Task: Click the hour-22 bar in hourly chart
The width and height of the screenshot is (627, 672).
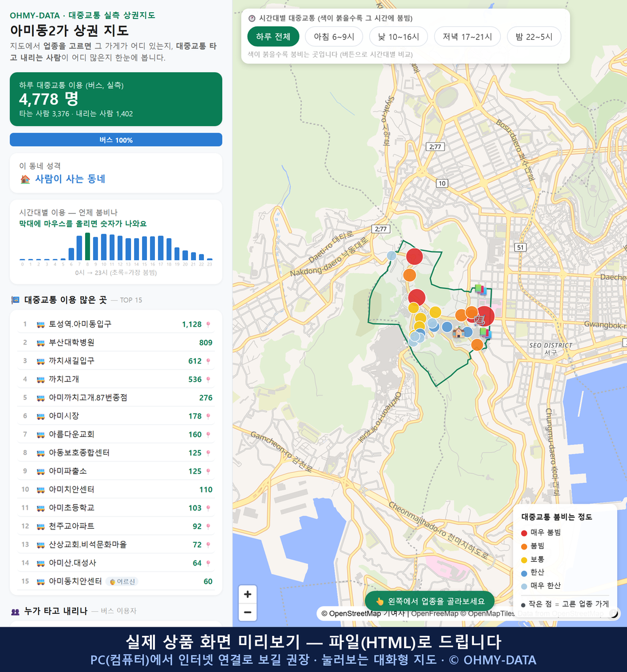Action: 201,257
